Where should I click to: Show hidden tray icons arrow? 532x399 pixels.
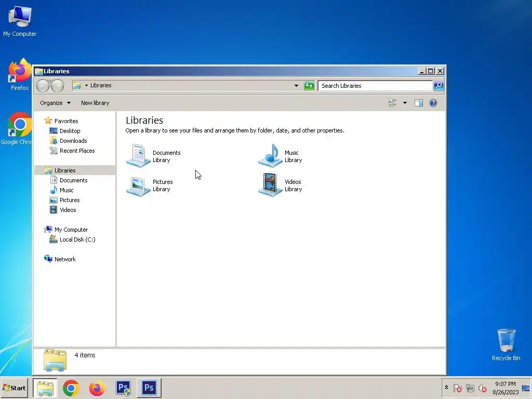coord(446,388)
